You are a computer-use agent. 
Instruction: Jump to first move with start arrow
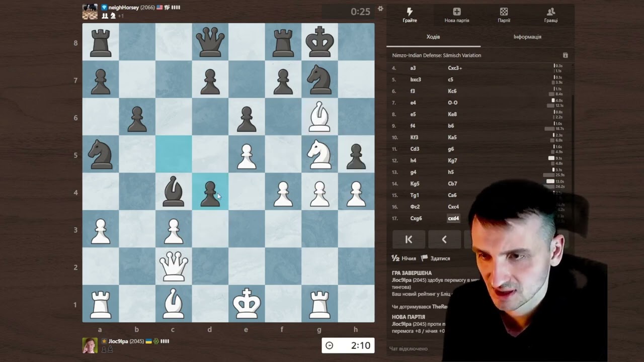(x=409, y=240)
